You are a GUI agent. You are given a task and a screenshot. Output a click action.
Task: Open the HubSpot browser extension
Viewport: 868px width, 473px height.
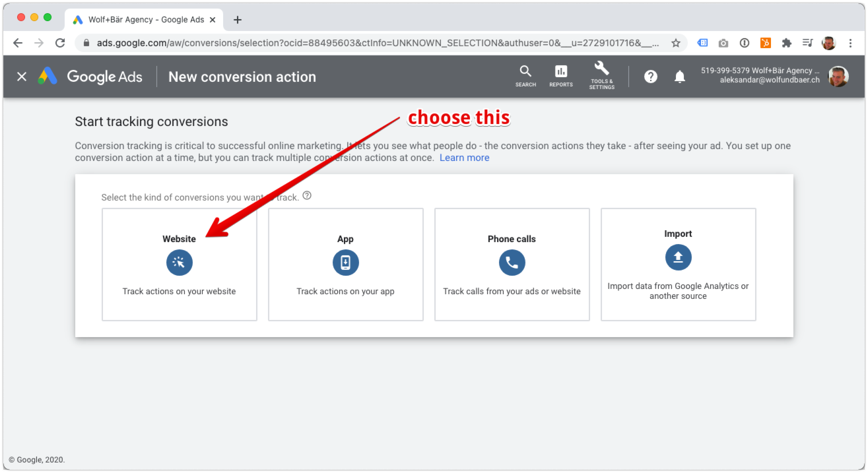(x=765, y=42)
